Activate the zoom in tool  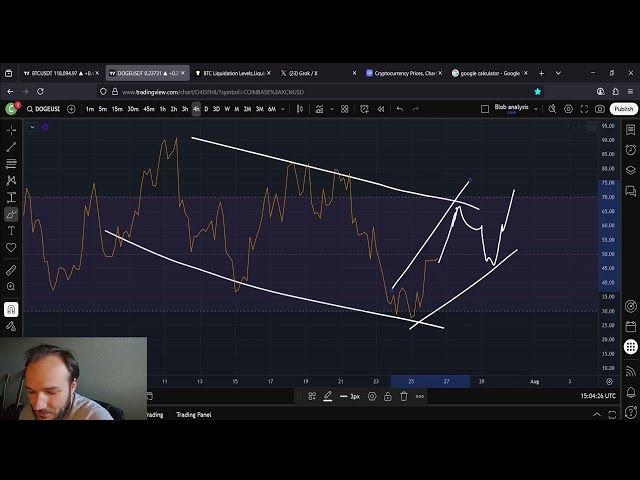pyautogui.click(x=11, y=287)
